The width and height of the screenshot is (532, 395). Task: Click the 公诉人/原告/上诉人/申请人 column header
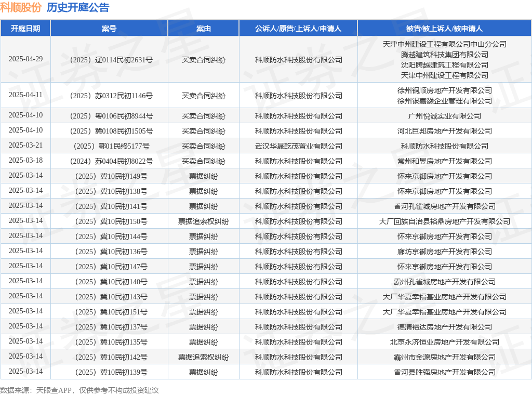(x=298, y=29)
